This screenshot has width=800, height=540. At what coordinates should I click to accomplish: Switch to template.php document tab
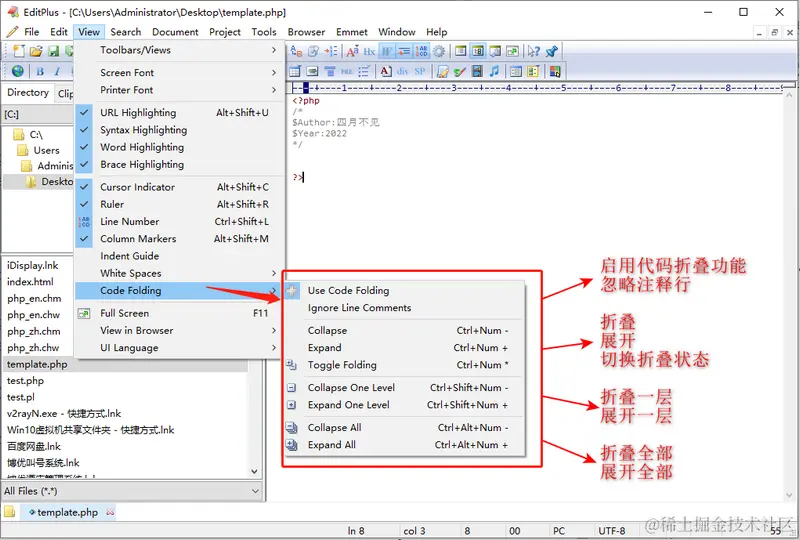(x=67, y=512)
